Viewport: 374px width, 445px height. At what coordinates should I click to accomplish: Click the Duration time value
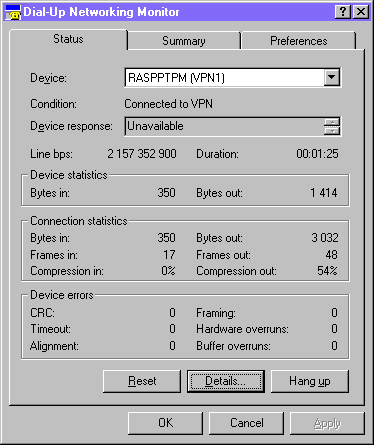pos(317,154)
